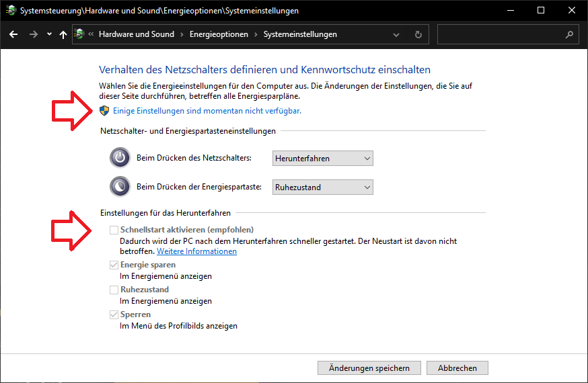Expand arrow after Energieoptionen breadcrumb

point(256,34)
